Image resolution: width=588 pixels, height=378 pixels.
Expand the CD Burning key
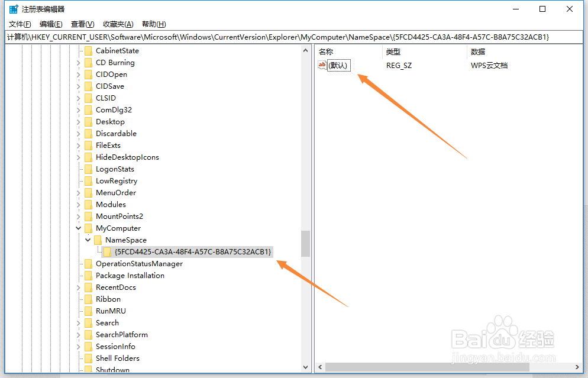point(78,63)
